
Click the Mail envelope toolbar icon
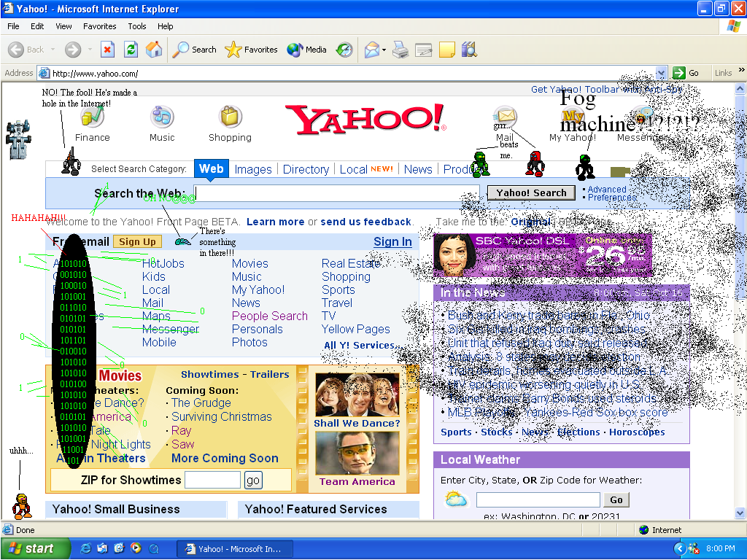tap(371, 50)
